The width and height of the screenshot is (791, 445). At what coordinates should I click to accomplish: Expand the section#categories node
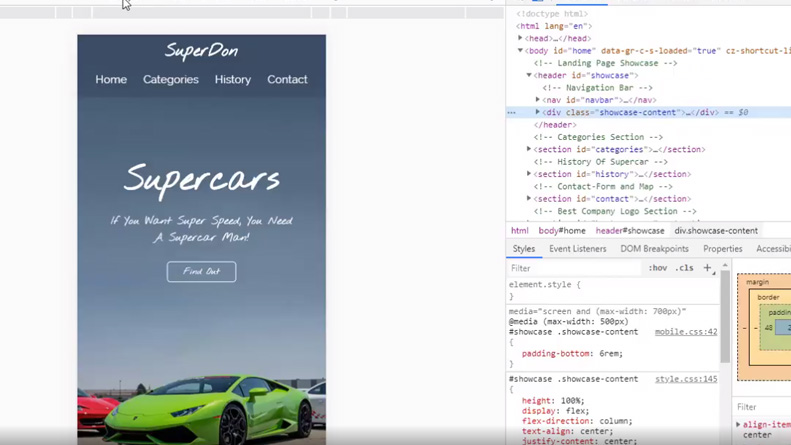pyautogui.click(x=529, y=149)
